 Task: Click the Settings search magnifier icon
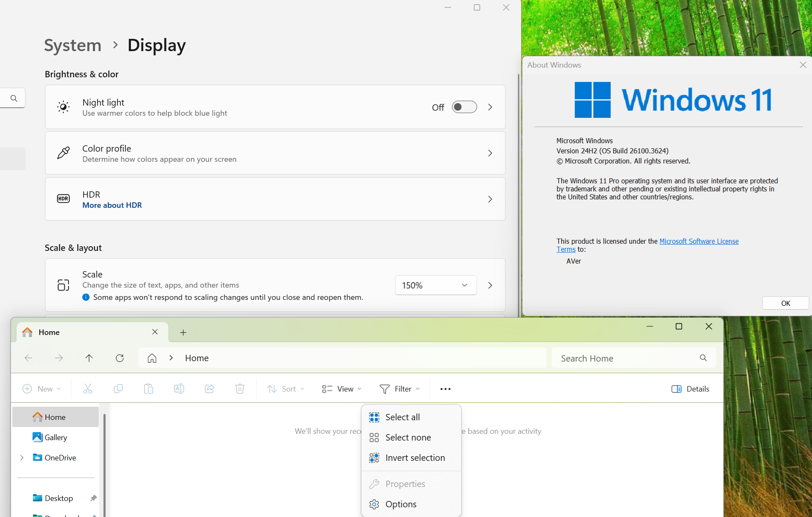pyautogui.click(x=14, y=98)
